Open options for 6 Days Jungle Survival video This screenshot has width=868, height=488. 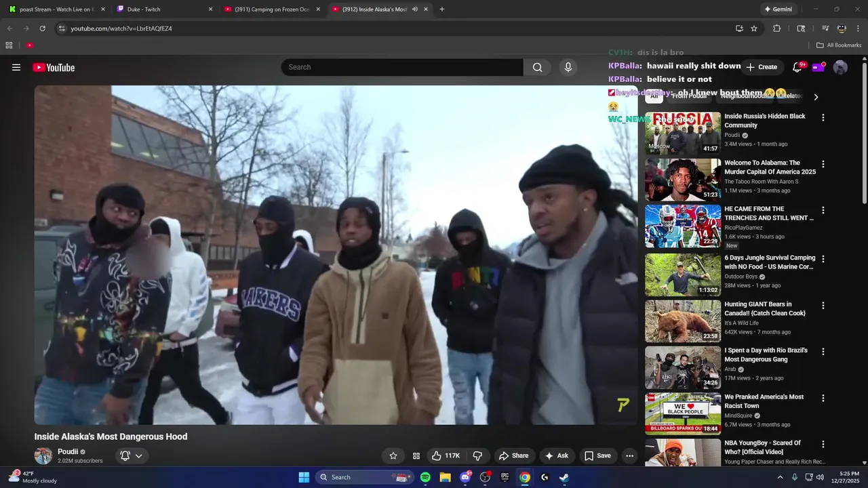coord(823,259)
